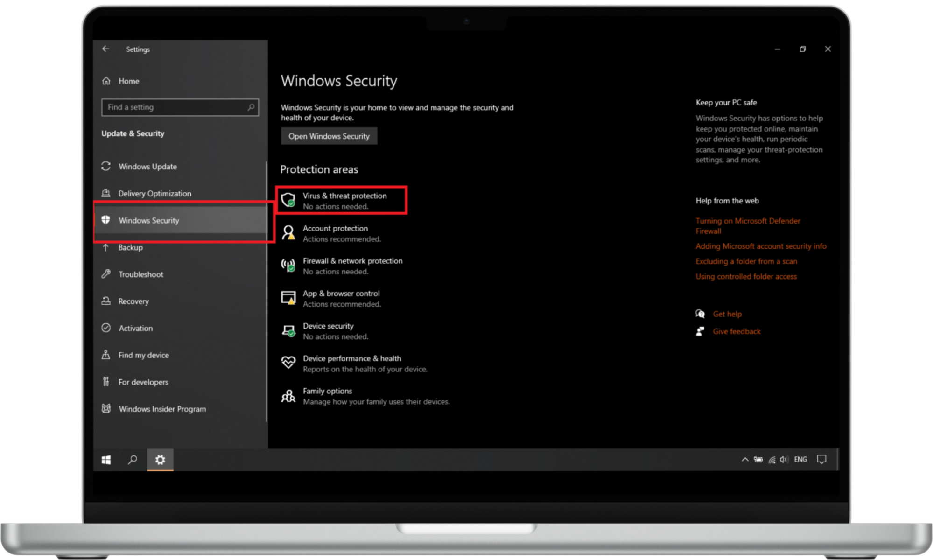Click the Open Windows Security button
Screen dimensions: 933x560
coord(329,136)
